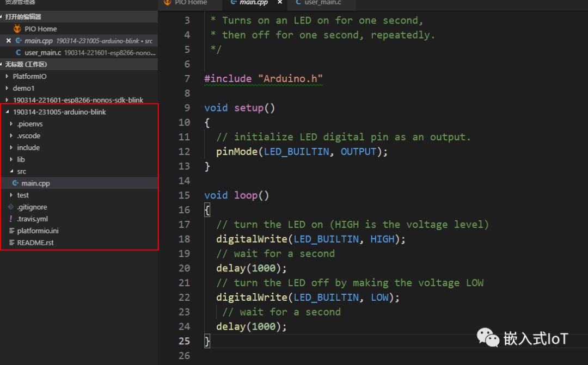Place cursor on line 18 digitalWrite HIGH statement
The image size is (588, 365).
pos(310,239)
